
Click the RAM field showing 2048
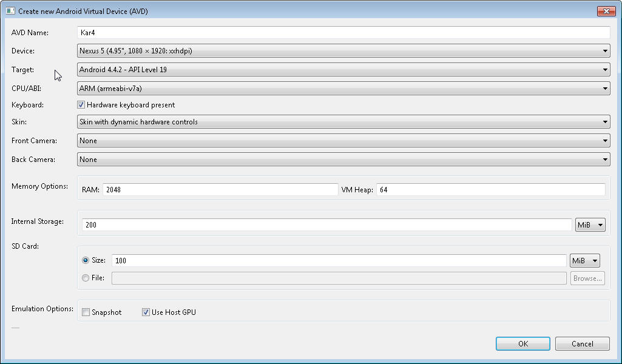[x=220, y=189]
